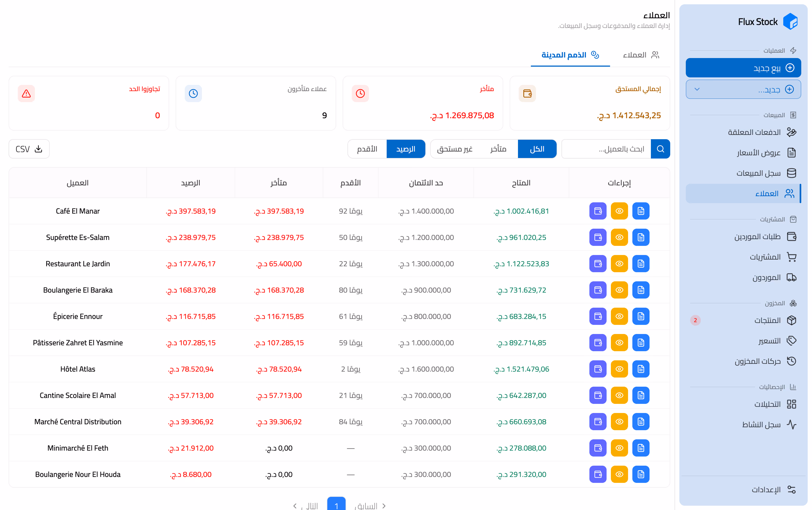The width and height of the screenshot is (812, 510).
Task: Switch to the العملاء tab
Action: [641, 55]
